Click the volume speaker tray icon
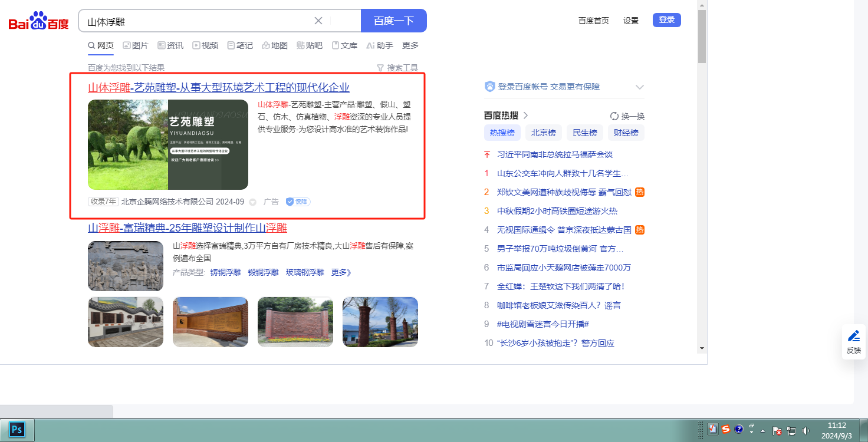 pyautogui.click(x=805, y=431)
